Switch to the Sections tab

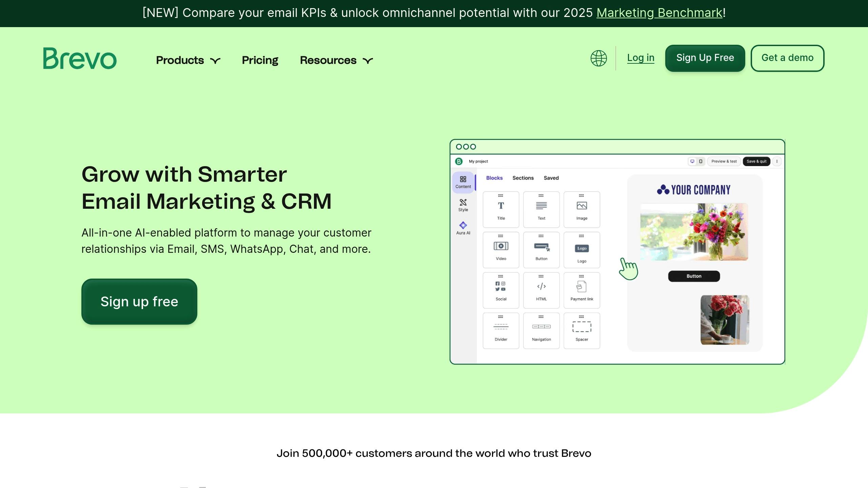(x=523, y=178)
